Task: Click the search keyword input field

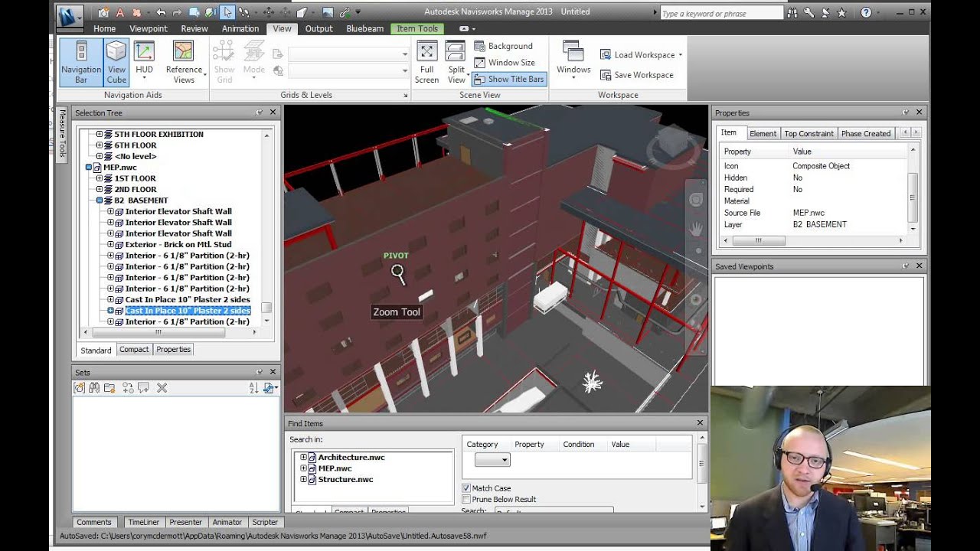Action: pyautogui.click(x=720, y=13)
